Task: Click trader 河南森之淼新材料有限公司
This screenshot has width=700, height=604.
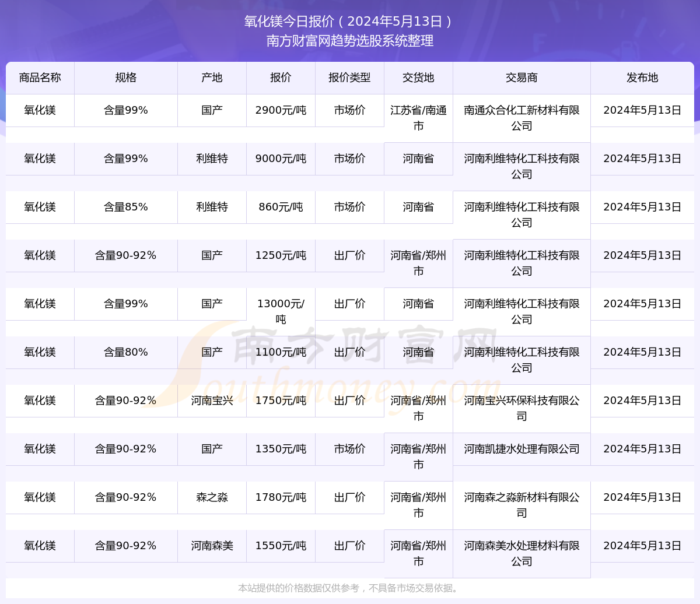Action: tap(521, 505)
